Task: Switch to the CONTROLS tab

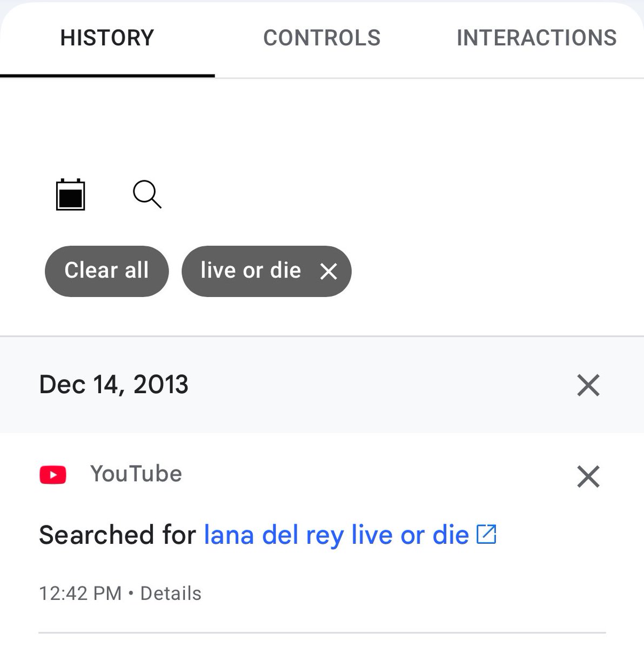Action: (322, 38)
